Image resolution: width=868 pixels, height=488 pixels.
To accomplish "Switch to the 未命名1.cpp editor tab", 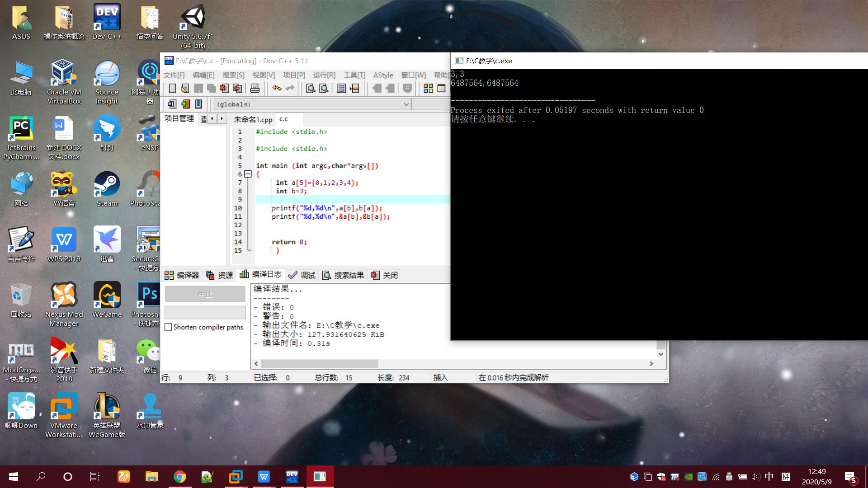I will point(253,119).
